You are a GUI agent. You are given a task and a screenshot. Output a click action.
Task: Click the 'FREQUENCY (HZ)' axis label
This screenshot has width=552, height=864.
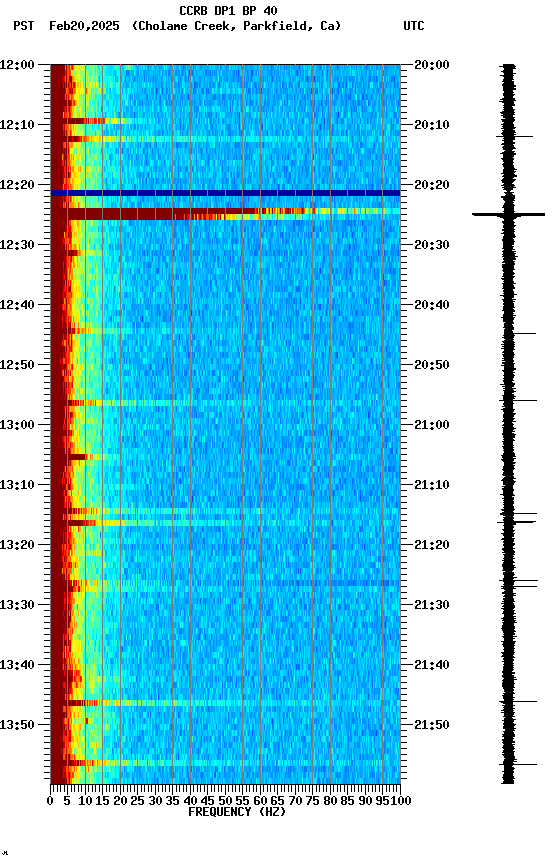click(237, 813)
